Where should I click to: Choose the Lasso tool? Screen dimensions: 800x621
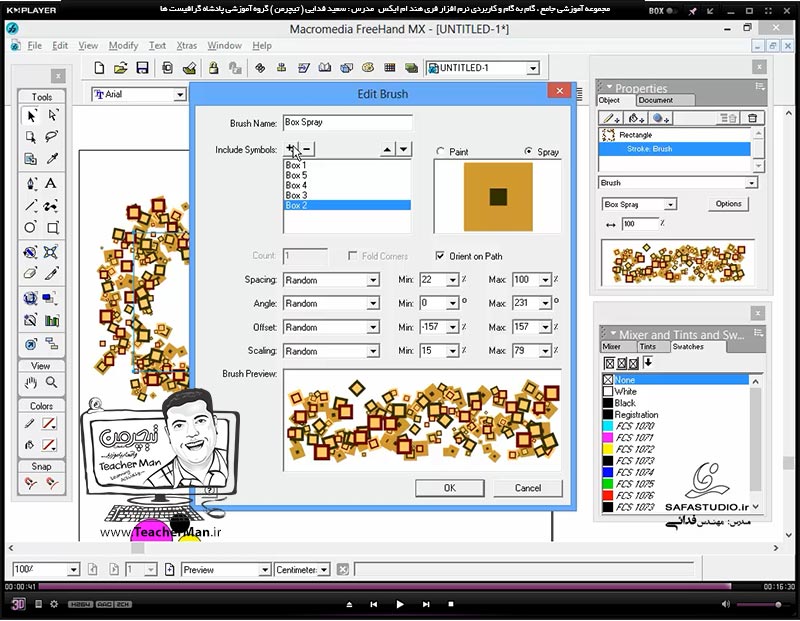coord(52,137)
